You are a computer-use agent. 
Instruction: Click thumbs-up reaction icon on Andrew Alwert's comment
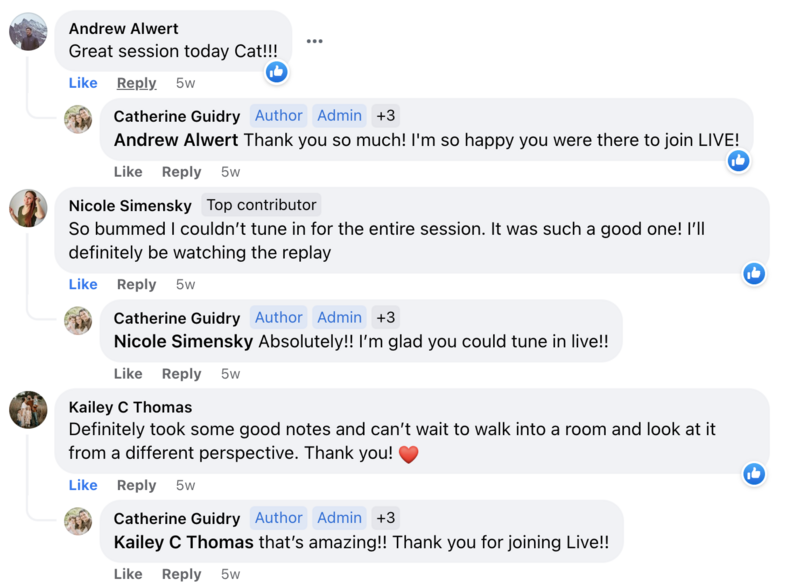point(277,72)
